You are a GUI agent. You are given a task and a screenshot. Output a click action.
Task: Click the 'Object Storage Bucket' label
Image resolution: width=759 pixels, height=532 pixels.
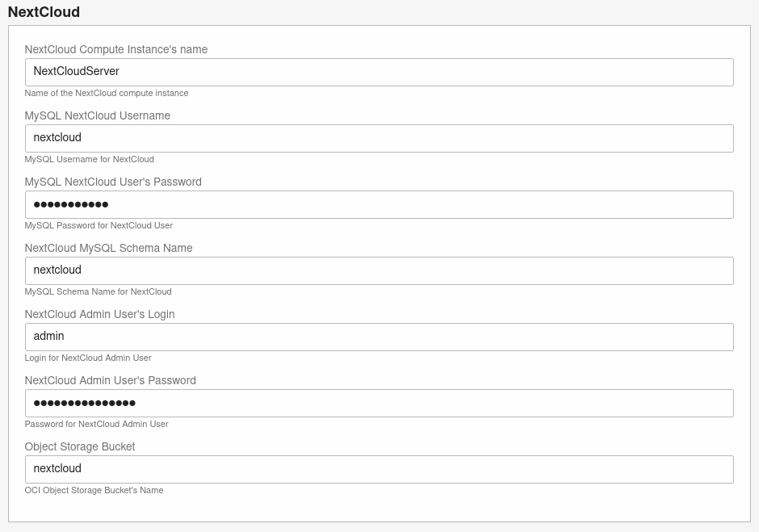80,446
